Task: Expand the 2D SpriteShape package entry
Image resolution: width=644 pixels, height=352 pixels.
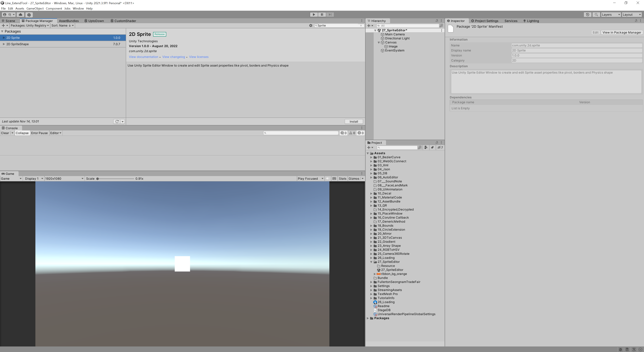Action: coord(4,44)
